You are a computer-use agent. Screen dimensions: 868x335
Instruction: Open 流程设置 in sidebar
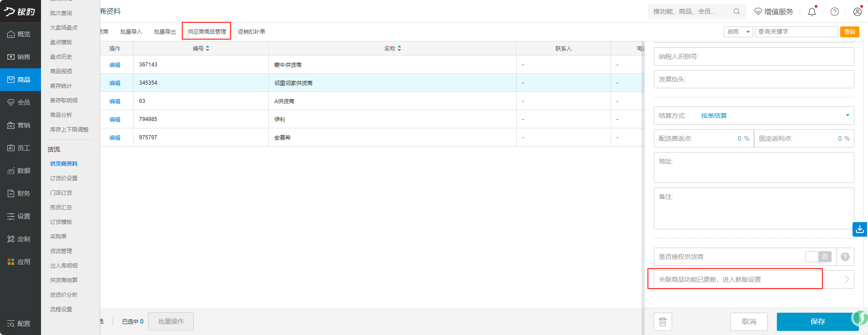click(61, 310)
